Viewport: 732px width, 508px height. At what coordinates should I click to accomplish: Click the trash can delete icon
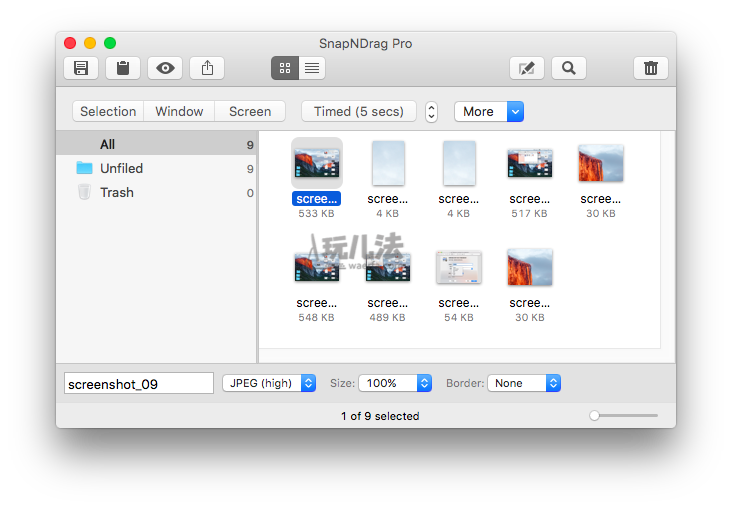click(x=651, y=68)
